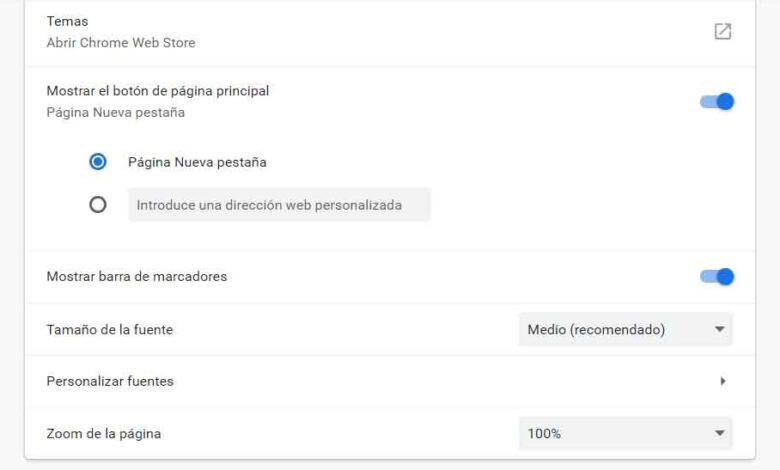The image size is (780, 470).
Task: Click the Página Nueva pestaña radio label text
Action: point(197,162)
